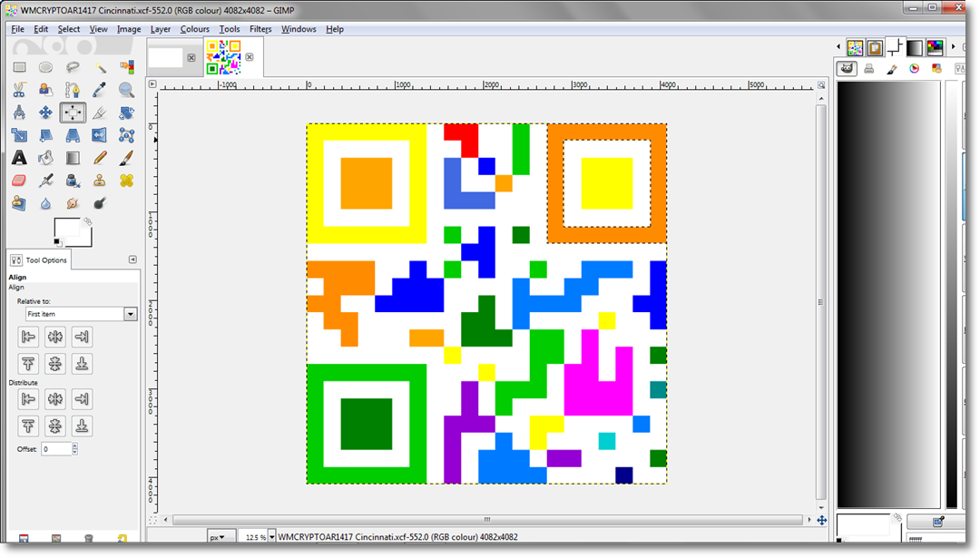The height and width of the screenshot is (558, 980).
Task: Distribute tops of targets
Action: (28, 426)
